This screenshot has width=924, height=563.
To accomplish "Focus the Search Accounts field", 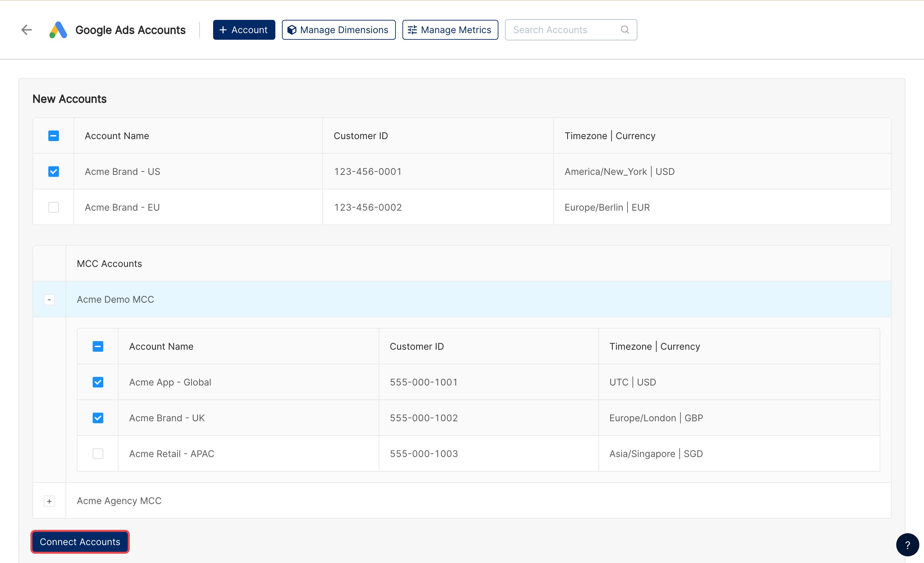I will (571, 30).
